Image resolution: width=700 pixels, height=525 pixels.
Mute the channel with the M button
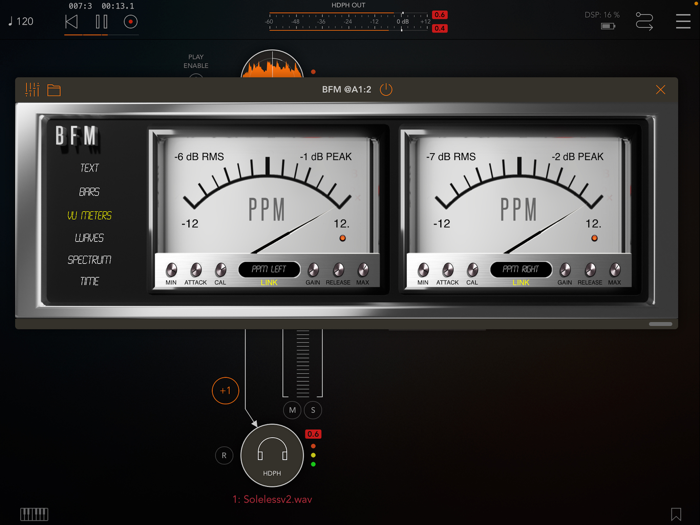(x=292, y=410)
